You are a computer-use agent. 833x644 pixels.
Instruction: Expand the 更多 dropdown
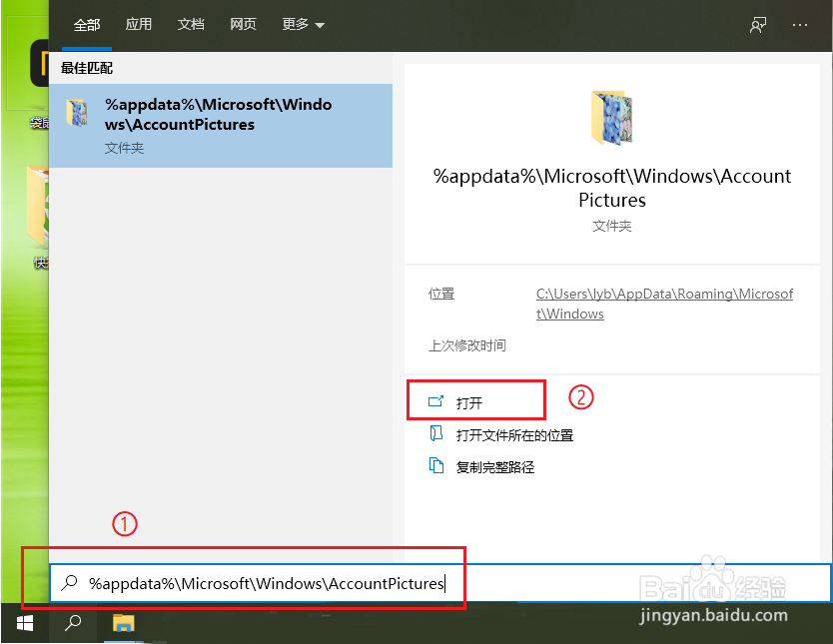[303, 24]
